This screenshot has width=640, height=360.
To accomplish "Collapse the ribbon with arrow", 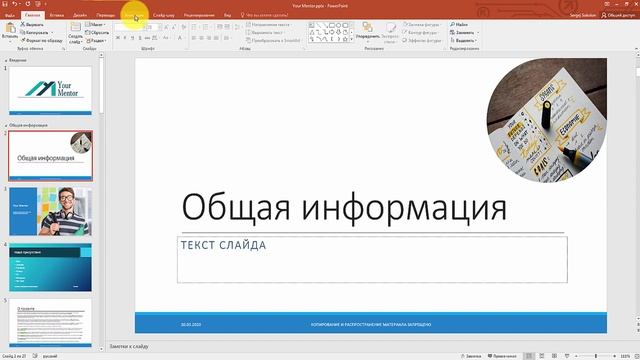I will click(636, 49).
